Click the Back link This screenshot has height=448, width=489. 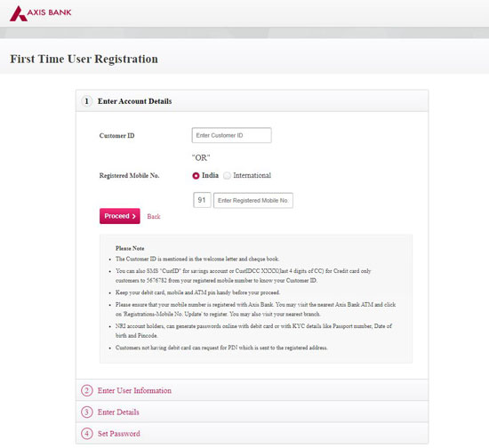click(x=154, y=216)
